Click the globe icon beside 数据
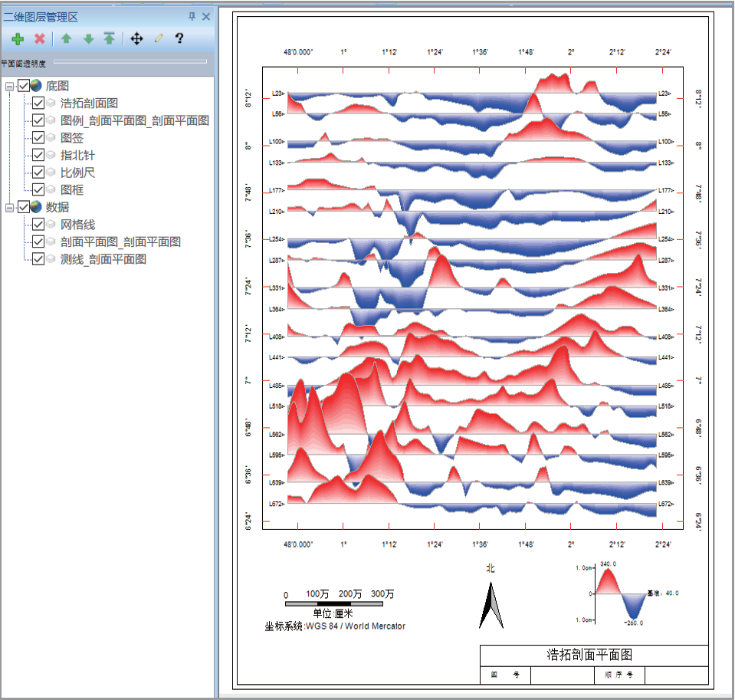 (36, 207)
